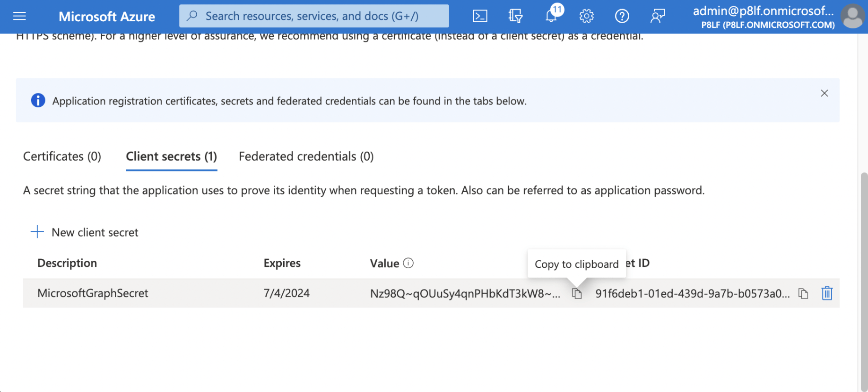Open the Azure portal hamburger menu
868x392 pixels.
[x=19, y=17]
